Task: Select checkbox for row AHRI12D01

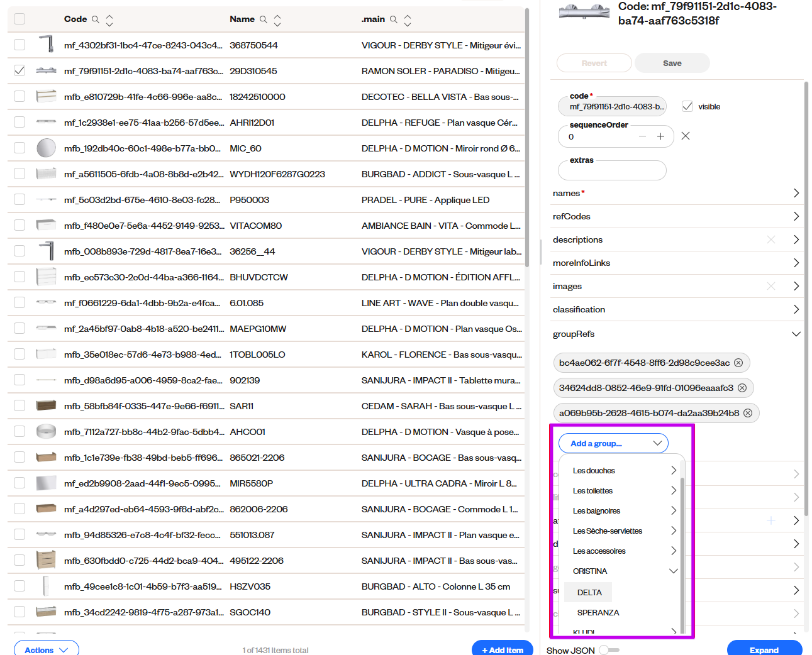Action: (19, 122)
